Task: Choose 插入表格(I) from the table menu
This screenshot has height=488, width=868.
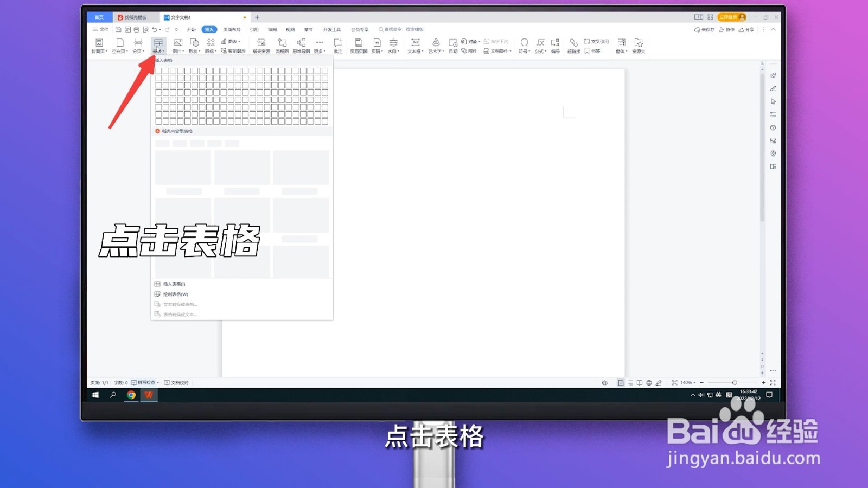Action: coord(175,284)
